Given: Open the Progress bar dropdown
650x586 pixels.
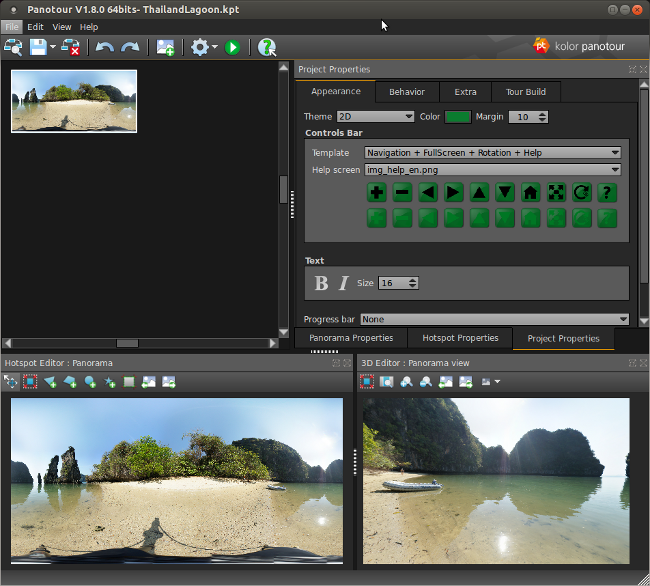Looking at the screenshot, I should coord(495,319).
